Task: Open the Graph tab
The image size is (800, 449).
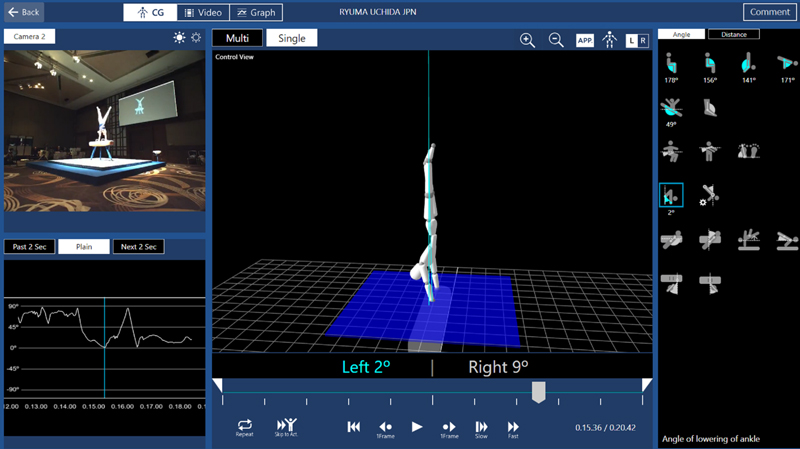Action: pos(254,12)
